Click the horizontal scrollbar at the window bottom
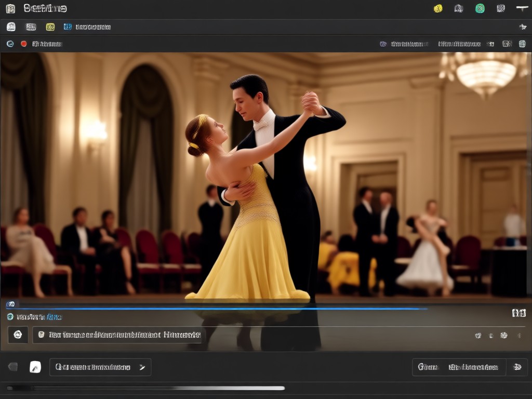Viewport: 532px width, 399px height. [x=145, y=388]
